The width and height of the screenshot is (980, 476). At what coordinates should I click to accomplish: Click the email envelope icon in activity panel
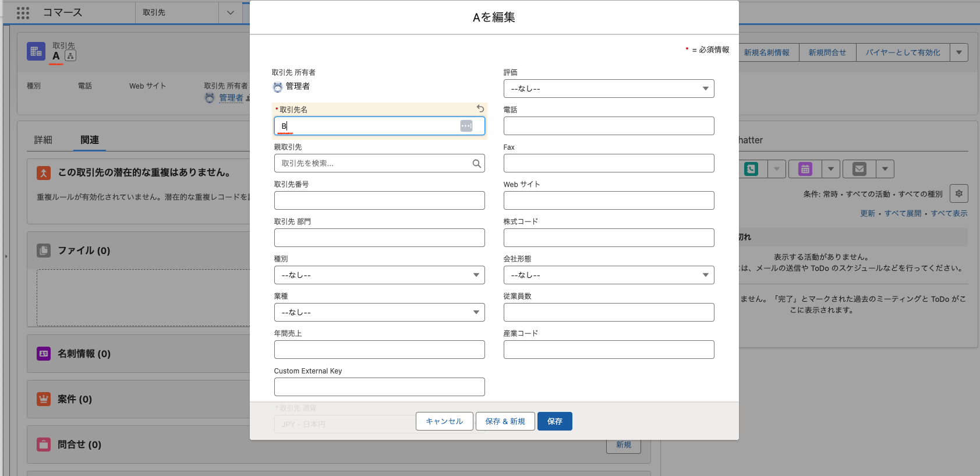click(x=859, y=169)
